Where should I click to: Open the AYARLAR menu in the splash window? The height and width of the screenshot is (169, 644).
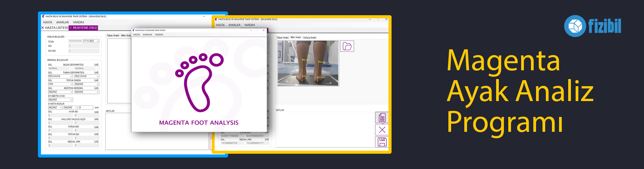(x=147, y=35)
